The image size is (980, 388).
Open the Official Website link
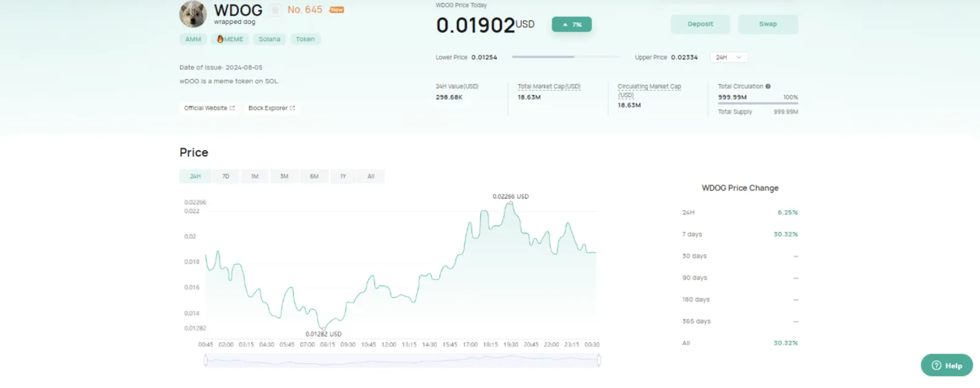(x=209, y=108)
